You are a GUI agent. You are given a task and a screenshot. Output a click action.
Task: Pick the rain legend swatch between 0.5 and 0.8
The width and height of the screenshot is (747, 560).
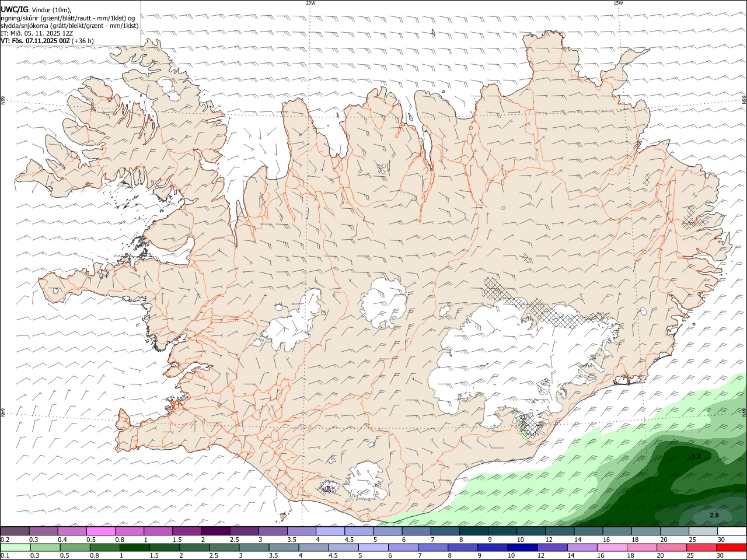pyautogui.click(x=75, y=548)
